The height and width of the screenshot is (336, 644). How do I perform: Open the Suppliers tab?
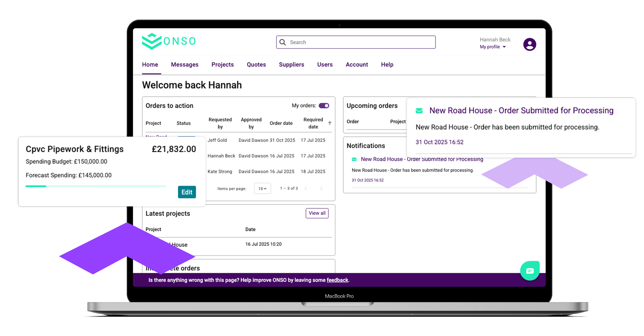point(291,64)
